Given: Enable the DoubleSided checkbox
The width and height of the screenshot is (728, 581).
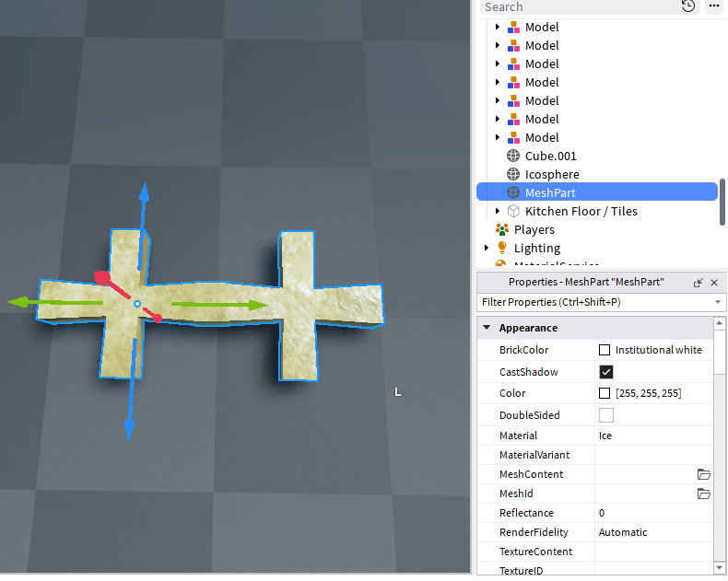Looking at the screenshot, I should (605, 415).
